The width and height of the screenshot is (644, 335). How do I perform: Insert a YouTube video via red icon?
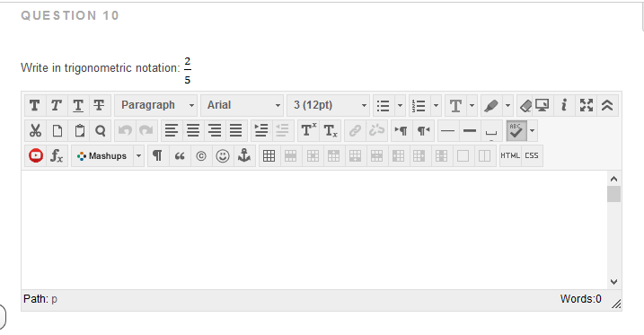click(x=36, y=156)
